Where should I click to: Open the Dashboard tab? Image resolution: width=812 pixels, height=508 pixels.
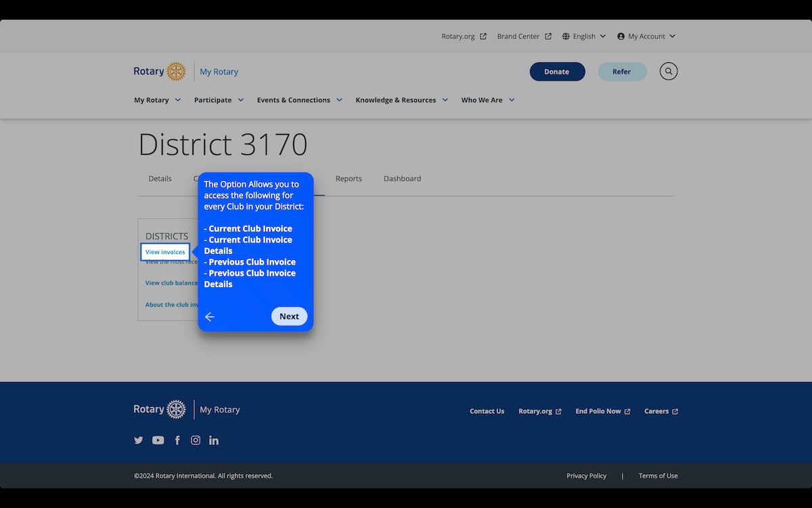(402, 179)
